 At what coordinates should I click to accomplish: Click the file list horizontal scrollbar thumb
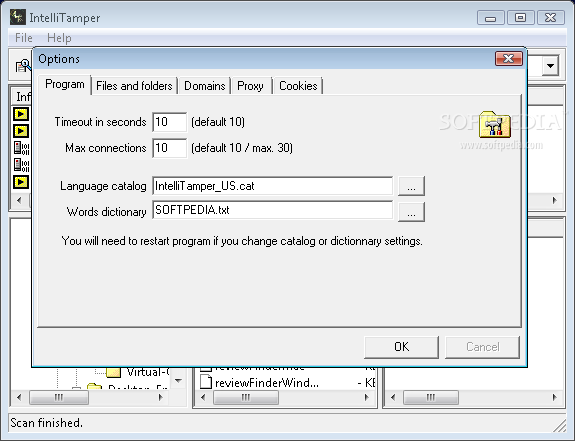pyautogui.click(x=246, y=397)
